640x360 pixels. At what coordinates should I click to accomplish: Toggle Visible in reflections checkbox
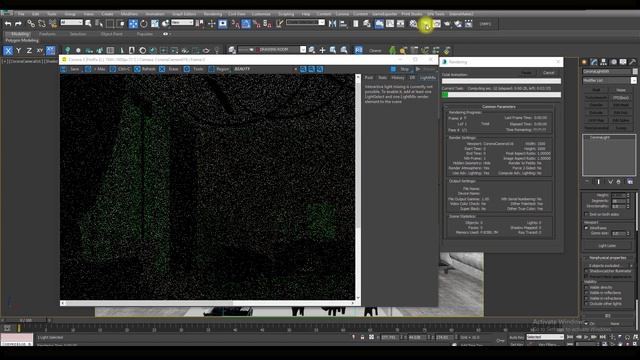587,293
